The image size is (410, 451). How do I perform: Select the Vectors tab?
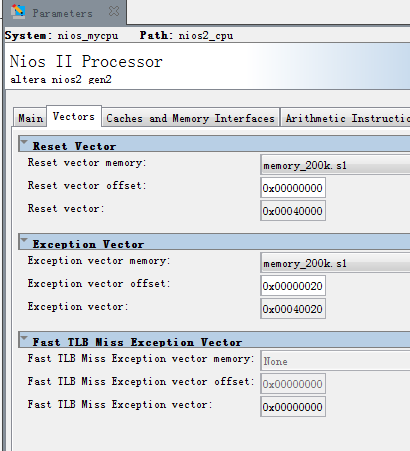74,116
